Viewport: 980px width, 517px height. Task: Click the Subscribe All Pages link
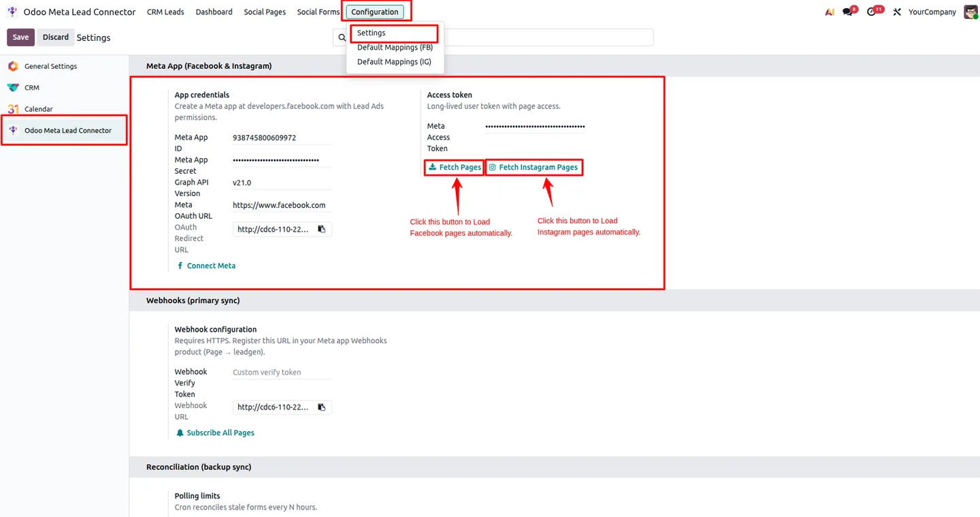click(x=215, y=433)
